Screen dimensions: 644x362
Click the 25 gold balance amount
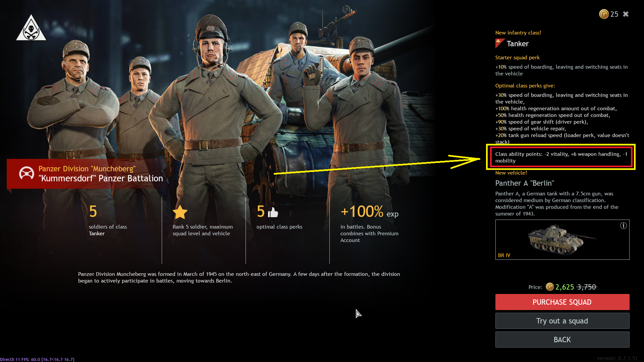click(x=614, y=14)
